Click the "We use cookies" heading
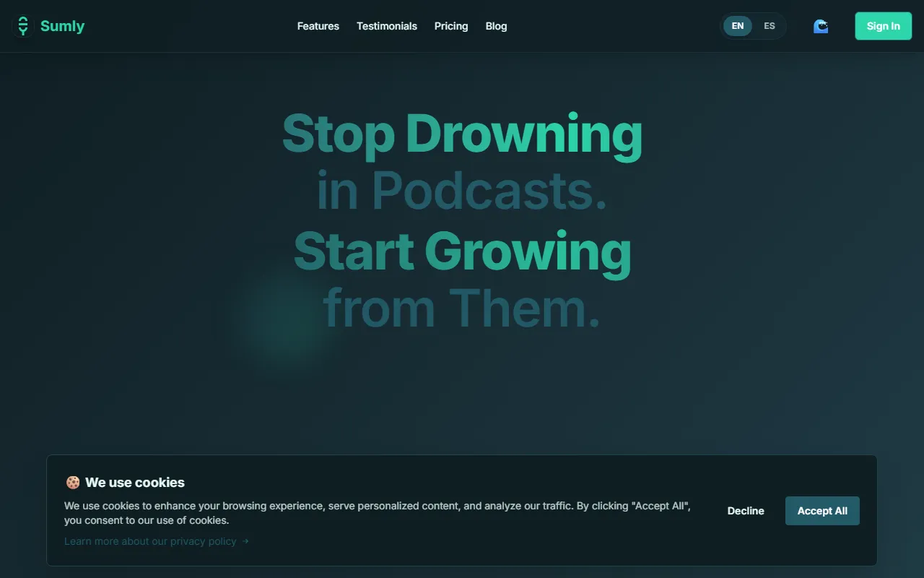 (x=135, y=483)
